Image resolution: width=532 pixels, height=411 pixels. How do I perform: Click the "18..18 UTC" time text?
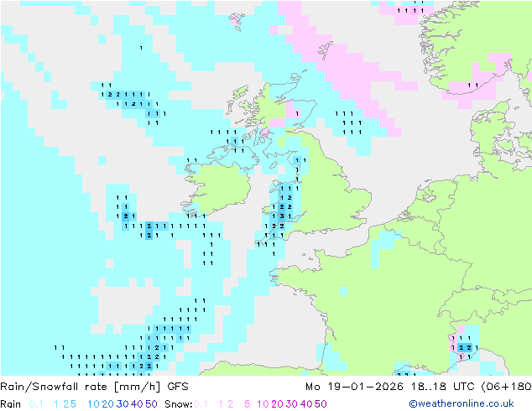point(443,387)
